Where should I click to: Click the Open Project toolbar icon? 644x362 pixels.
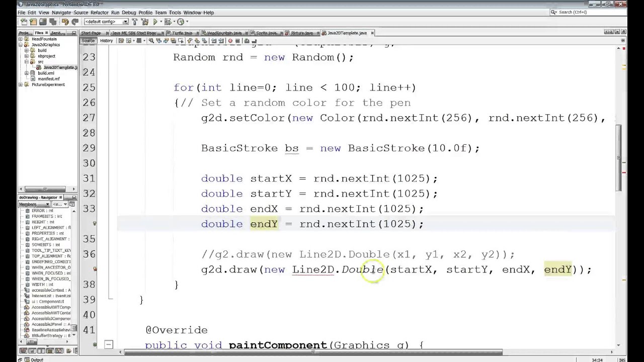43,22
